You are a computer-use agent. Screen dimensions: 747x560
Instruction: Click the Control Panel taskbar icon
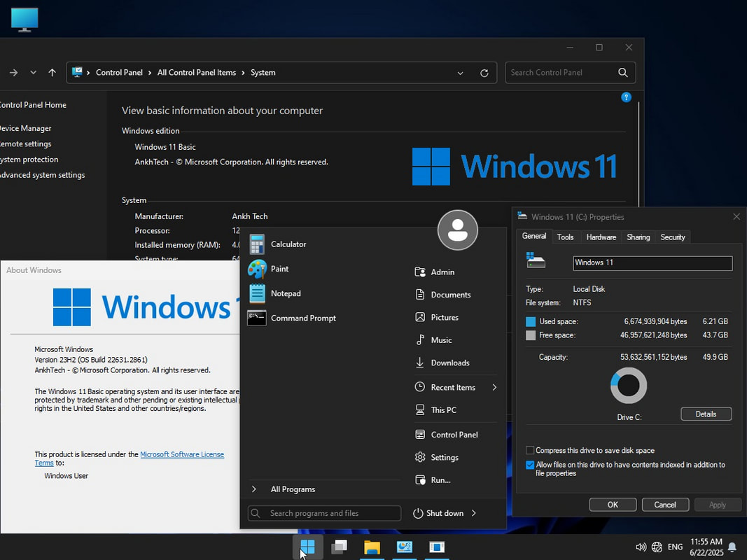click(x=405, y=547)
